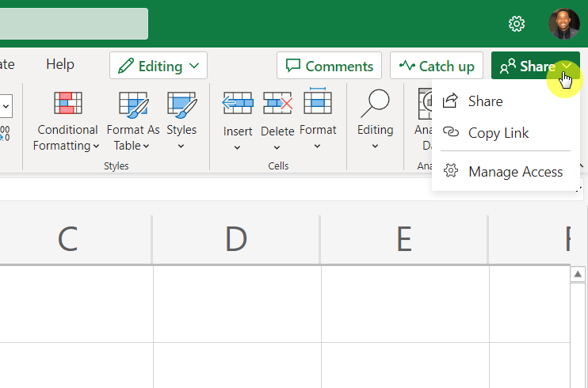Expand the Delete dropdown chevron
Screen dimensions: 588x388
pos(277,148)
